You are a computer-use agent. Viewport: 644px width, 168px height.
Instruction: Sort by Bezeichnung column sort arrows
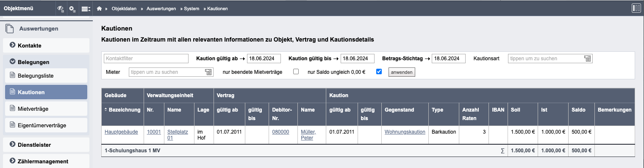(106, 110)
